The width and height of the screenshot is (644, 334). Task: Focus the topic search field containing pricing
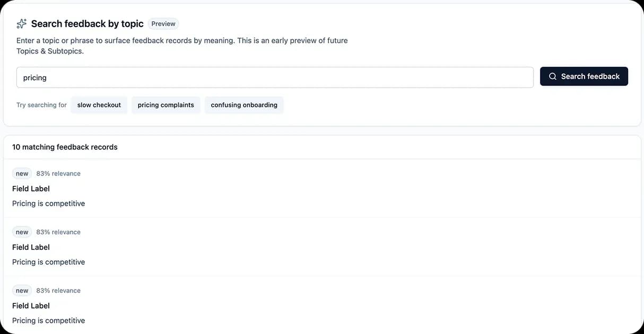click(x=275, y=77)
